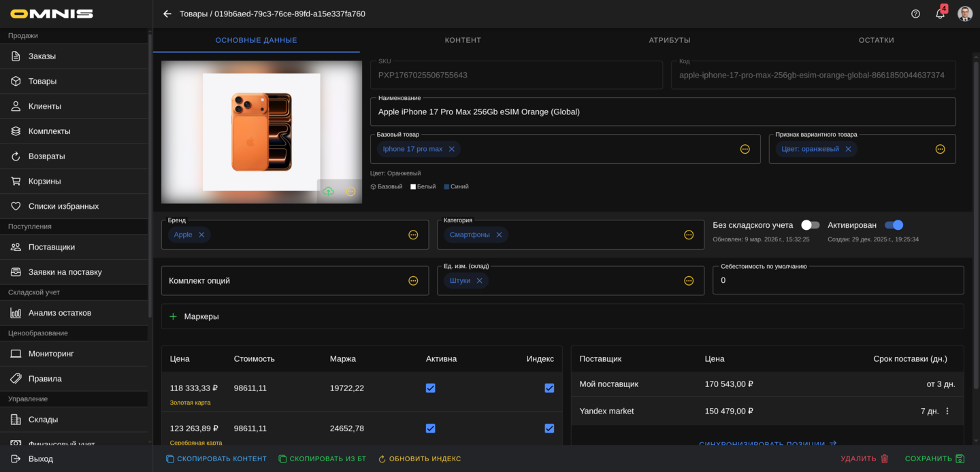This screenshot has height=472, width=980.
Task: Click the Сохранить button
Action: coord(934,459)
